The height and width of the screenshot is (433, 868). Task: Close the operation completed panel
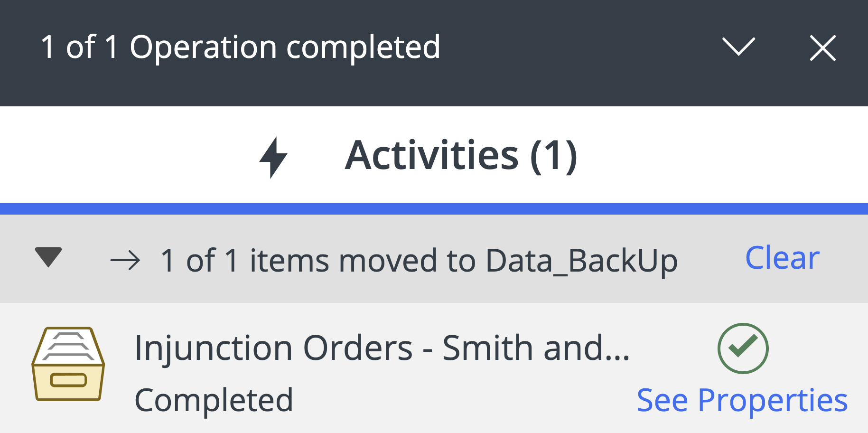point(822,48)
